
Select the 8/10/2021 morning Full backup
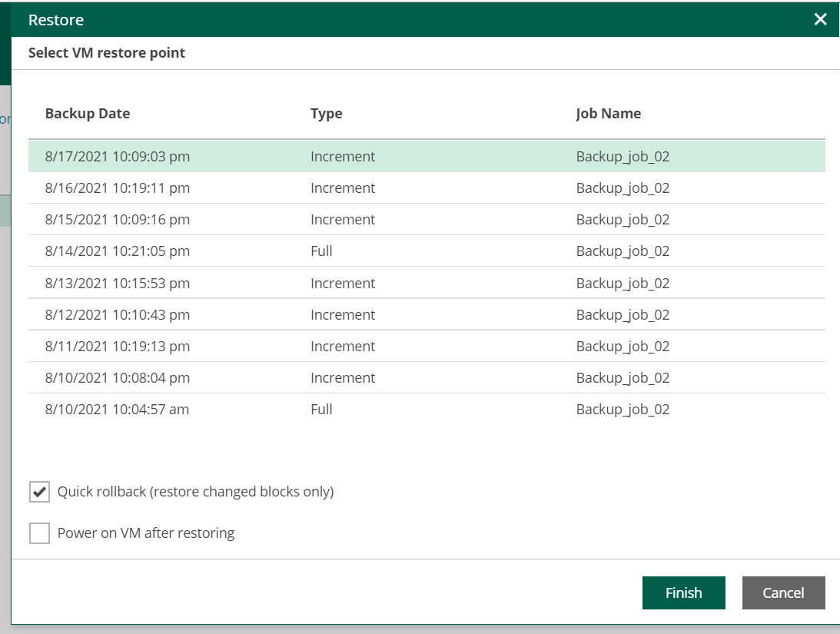pyautogui.click(x=307, y=409)
